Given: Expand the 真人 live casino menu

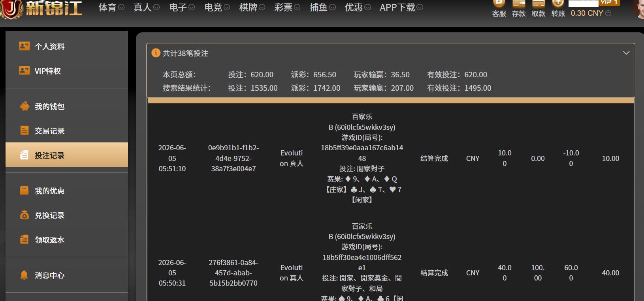Looking at the screenshot, I should click(x=147, y=7).
